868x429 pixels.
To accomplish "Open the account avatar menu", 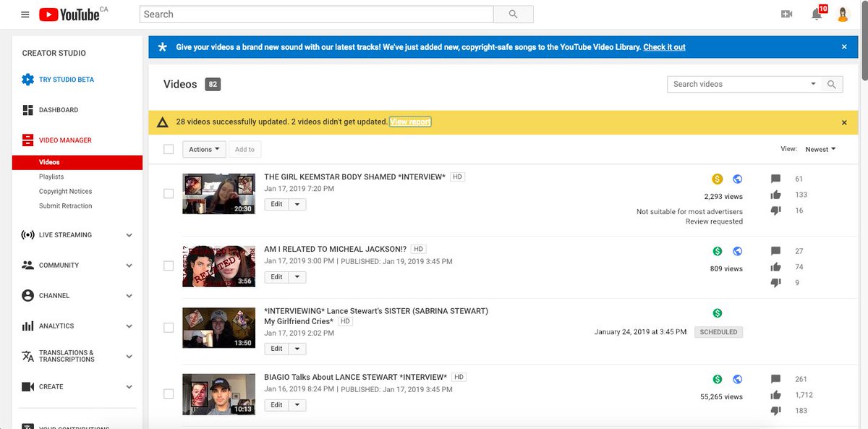I will (843, 14).
